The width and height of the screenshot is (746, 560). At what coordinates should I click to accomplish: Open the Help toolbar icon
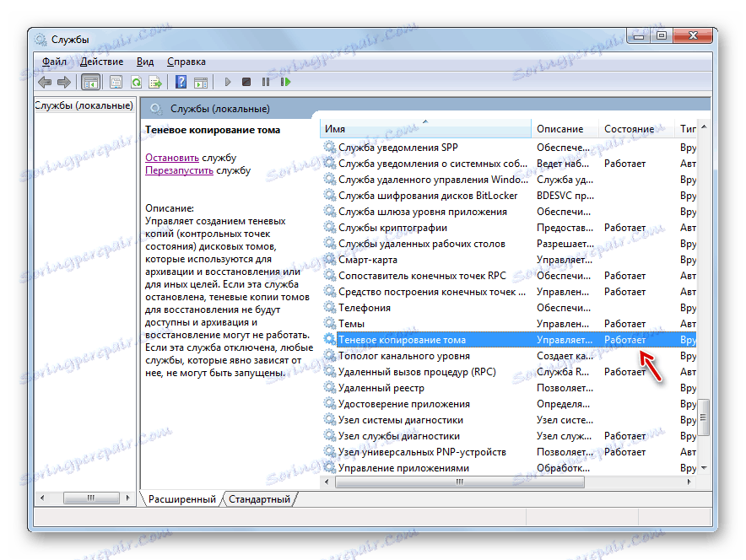[x=181, y=83]
